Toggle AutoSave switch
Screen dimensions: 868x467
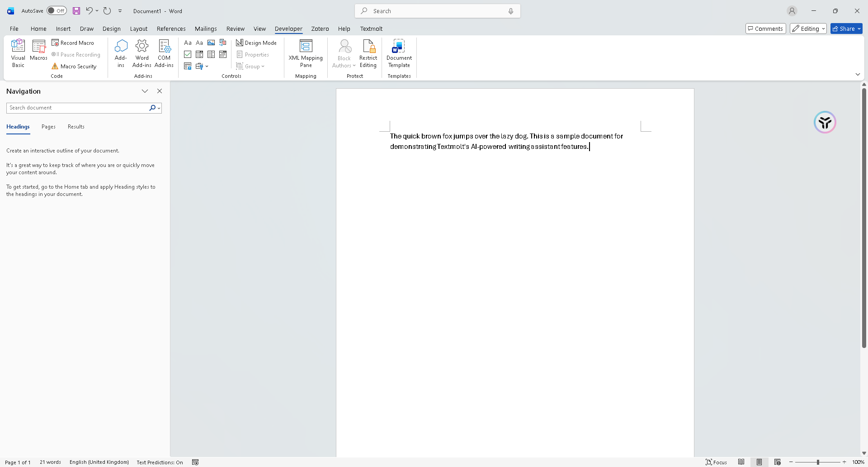click(57, 11)
